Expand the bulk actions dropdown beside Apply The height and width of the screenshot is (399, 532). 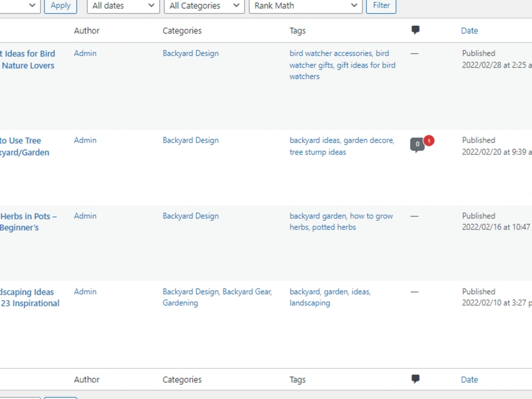(20, 6)
